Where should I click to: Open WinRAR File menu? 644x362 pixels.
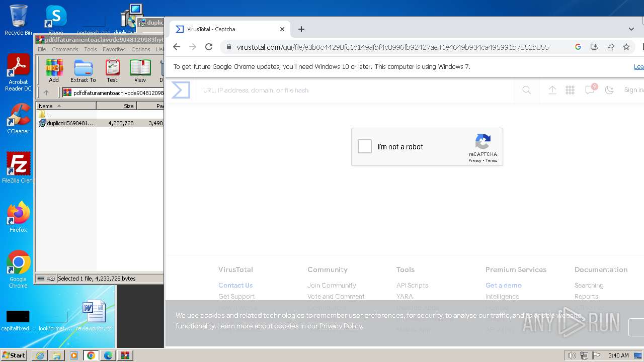pyautogui.click(x=42, y=49)
